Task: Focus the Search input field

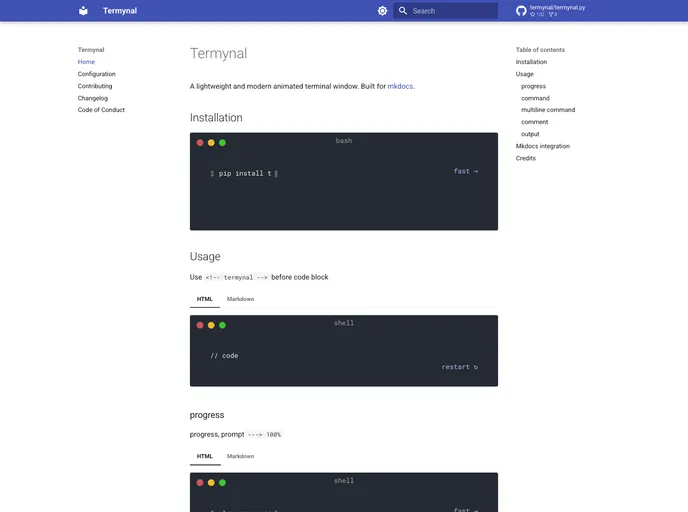Action: click(445, 11)
